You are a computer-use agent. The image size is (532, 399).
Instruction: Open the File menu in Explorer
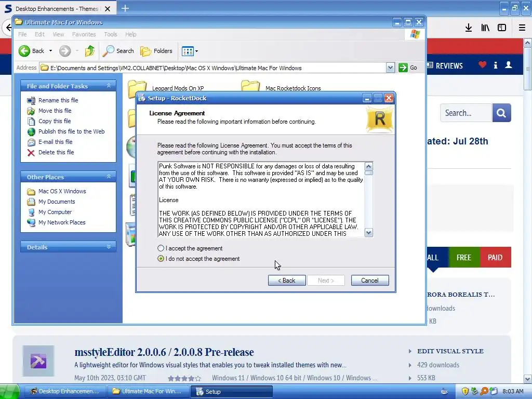pos(22,34)
